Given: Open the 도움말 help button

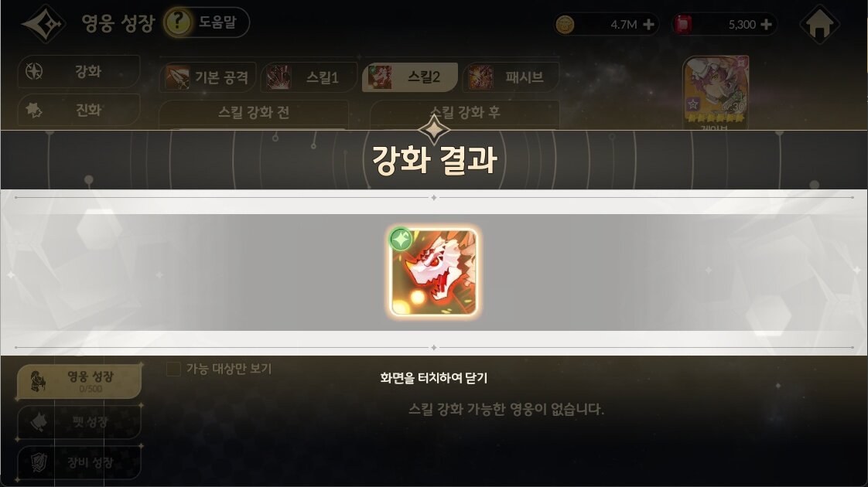Looking at the screenshot, I should (207, 22).
